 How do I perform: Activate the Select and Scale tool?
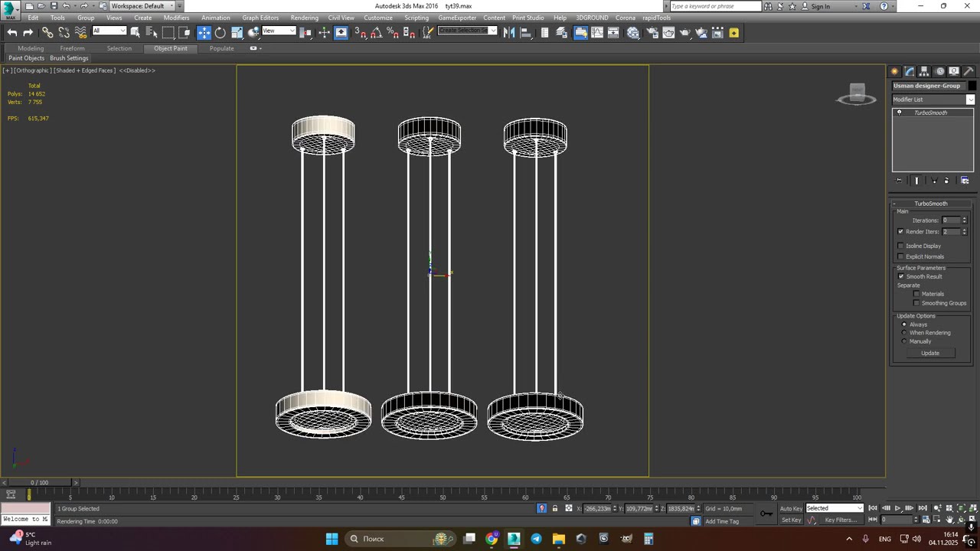pos(237,32)
